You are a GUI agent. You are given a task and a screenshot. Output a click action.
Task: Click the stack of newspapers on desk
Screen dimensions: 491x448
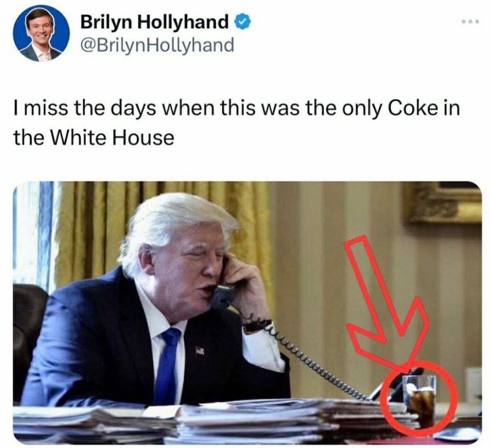tap(216, 420)
